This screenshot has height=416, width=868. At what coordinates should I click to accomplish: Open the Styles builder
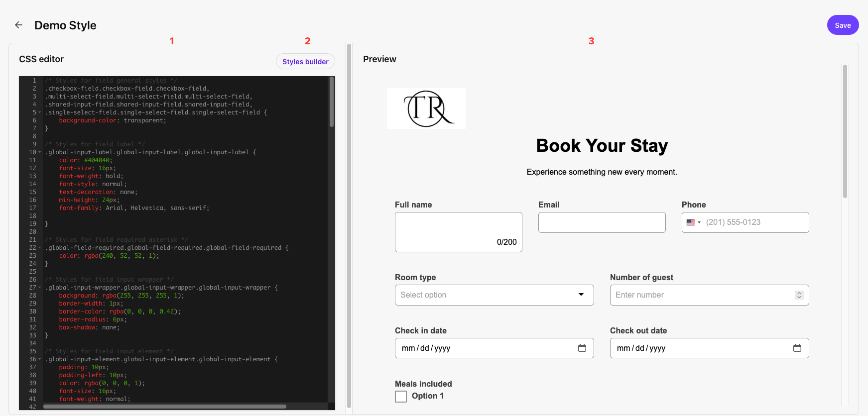(x=305, y=62)
